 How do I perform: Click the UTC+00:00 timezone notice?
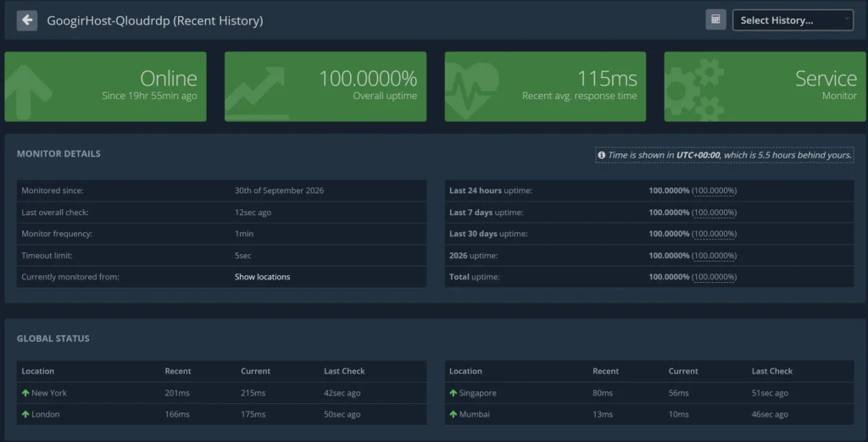[725, 156]
